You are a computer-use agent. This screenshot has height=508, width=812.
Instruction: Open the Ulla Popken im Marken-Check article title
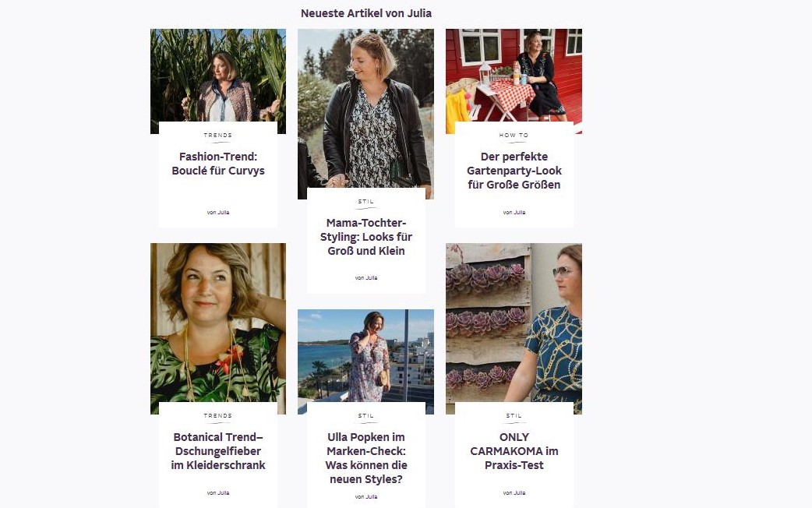coord(366,458)
